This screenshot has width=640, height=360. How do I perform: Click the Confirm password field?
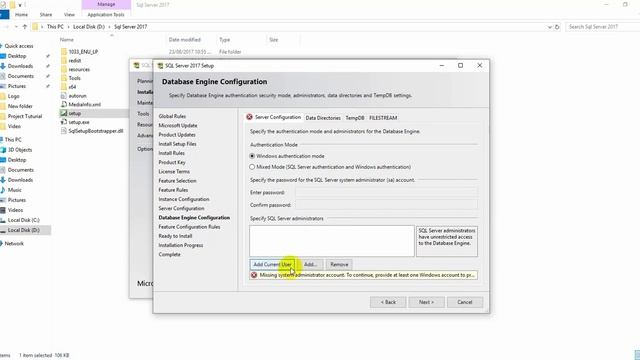(386, 205)
